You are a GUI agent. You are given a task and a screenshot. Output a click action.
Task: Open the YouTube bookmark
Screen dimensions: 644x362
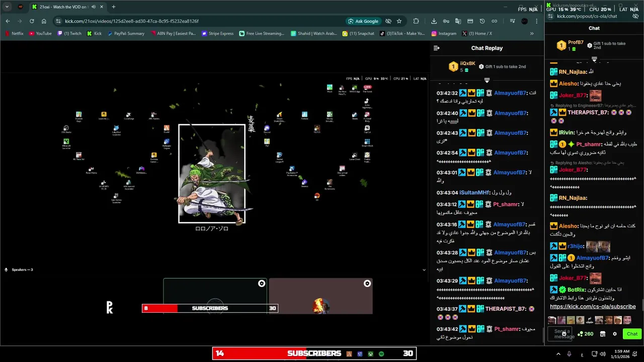click(x=40, y=34)
